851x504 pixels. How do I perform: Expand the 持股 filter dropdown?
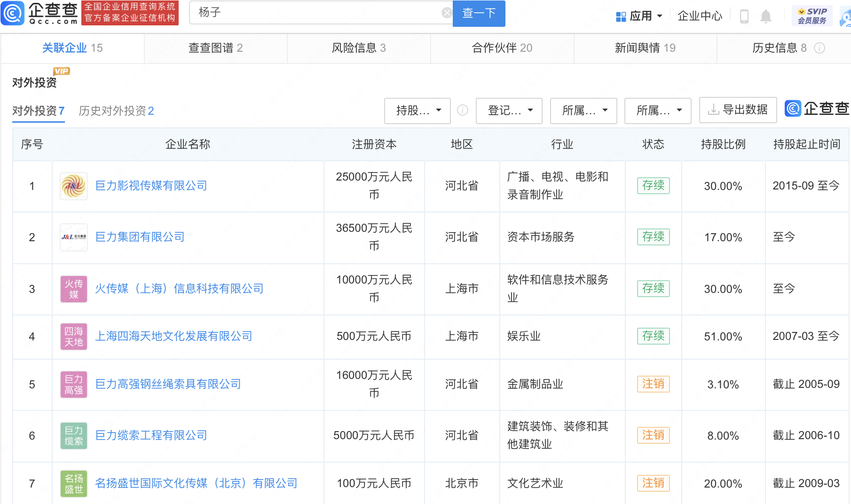pyautogui.click(x=418, y=110)
